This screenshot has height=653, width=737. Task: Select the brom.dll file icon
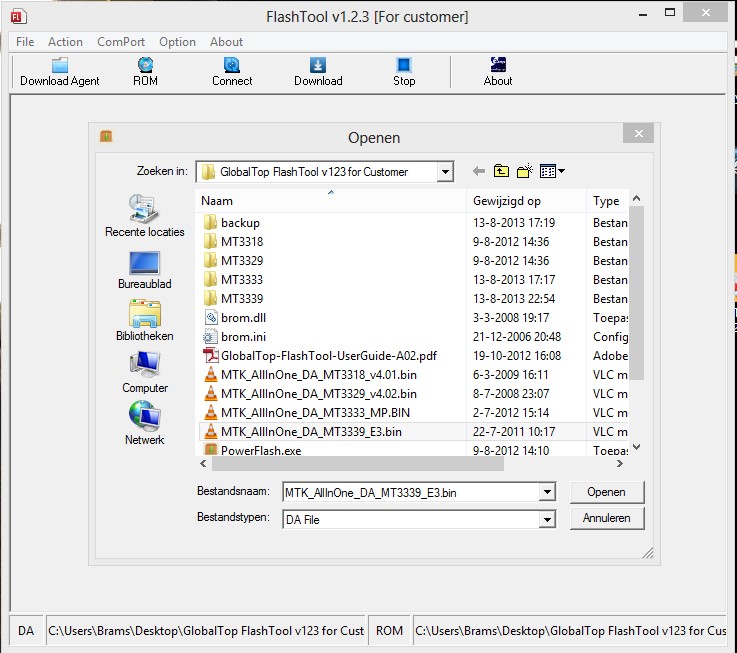click(x=211, y=317)
